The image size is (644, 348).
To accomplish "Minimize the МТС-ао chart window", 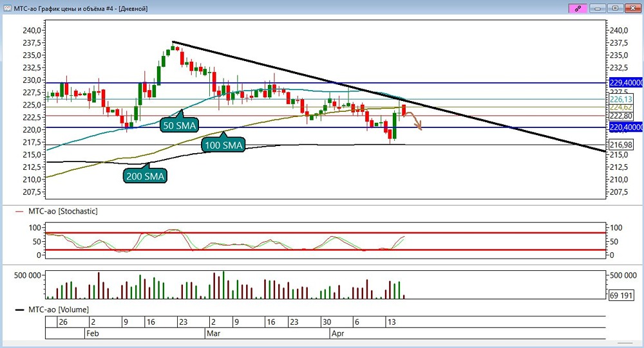I will 598,8.
